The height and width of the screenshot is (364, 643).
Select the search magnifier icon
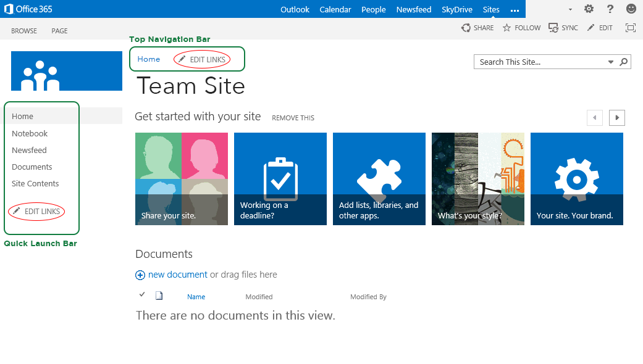[624, 62]
